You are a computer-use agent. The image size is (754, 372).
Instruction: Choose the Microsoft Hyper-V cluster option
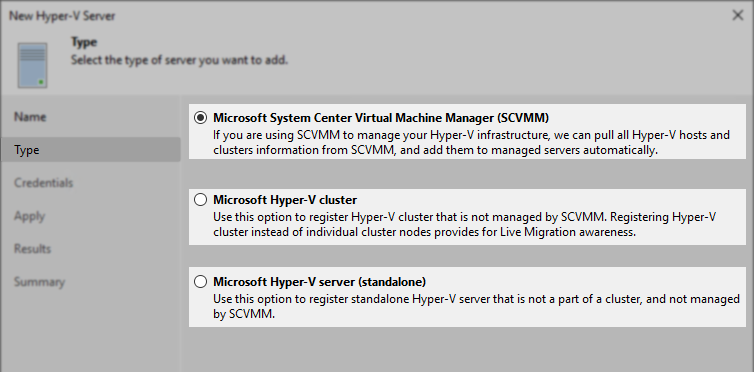(201, 199)
